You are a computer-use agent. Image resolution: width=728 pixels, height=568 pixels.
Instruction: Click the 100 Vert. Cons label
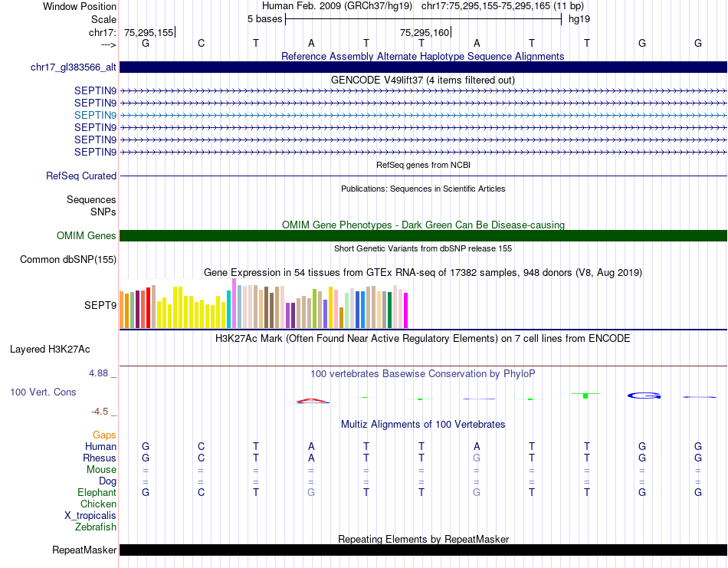[x=43, y=392]
